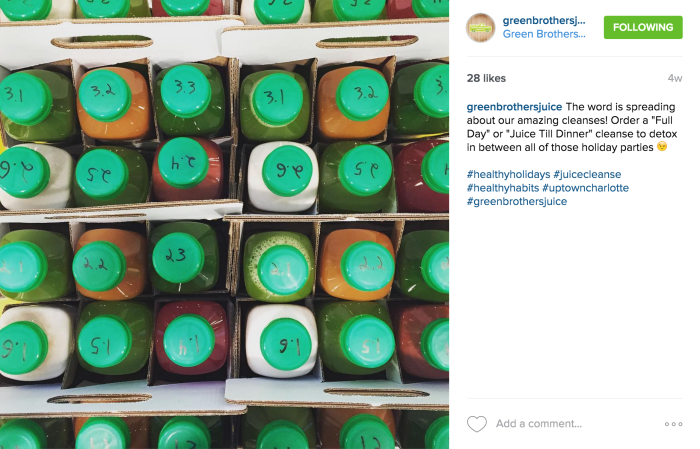Open greenbrothersjuice username in caption
This screenshot has width=700, height=449.
[x=514, y=107]
